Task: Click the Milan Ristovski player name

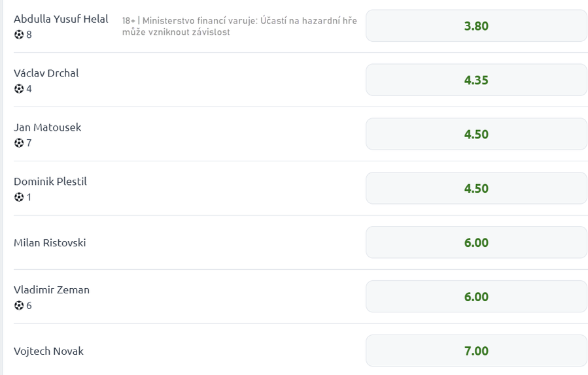Action: (50, 243)
